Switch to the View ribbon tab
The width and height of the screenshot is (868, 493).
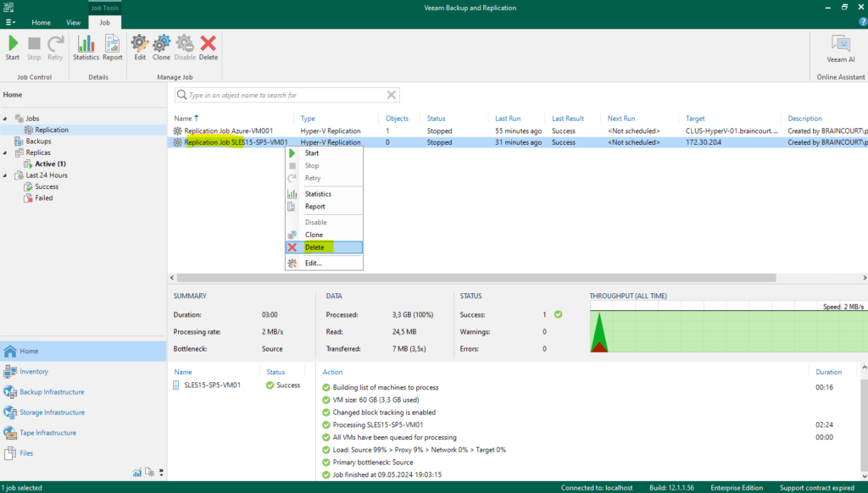point(73,23)
